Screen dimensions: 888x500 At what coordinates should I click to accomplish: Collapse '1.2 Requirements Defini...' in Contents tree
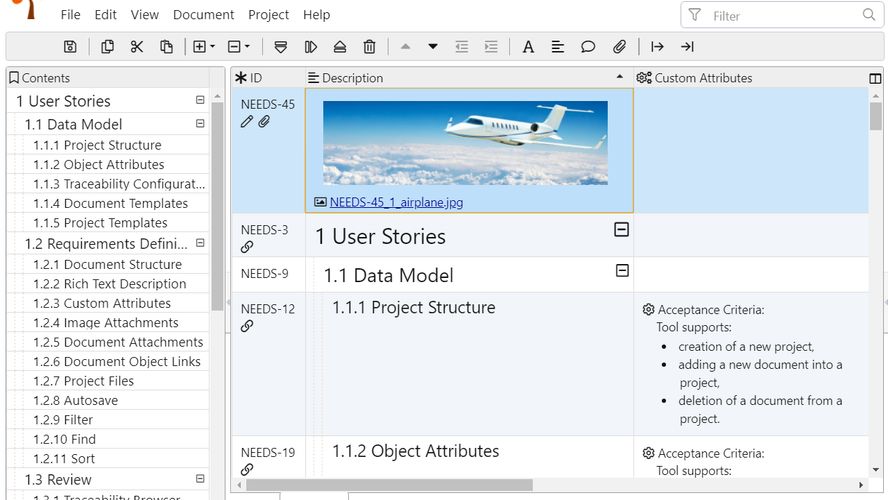(200, 243)
